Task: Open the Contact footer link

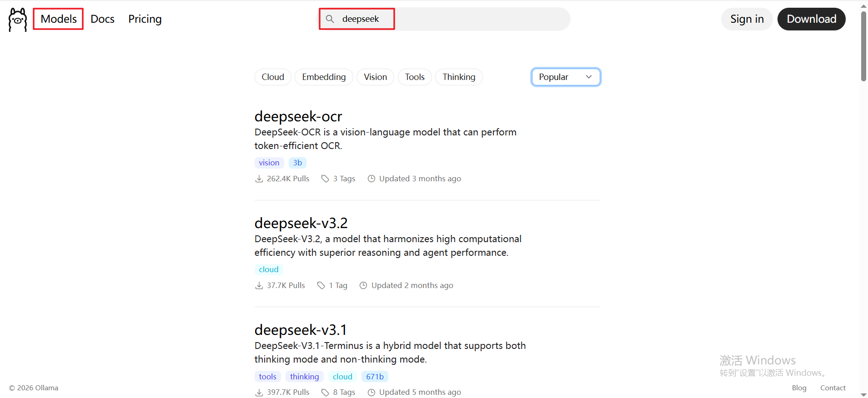Action: [x=833, y=388]
